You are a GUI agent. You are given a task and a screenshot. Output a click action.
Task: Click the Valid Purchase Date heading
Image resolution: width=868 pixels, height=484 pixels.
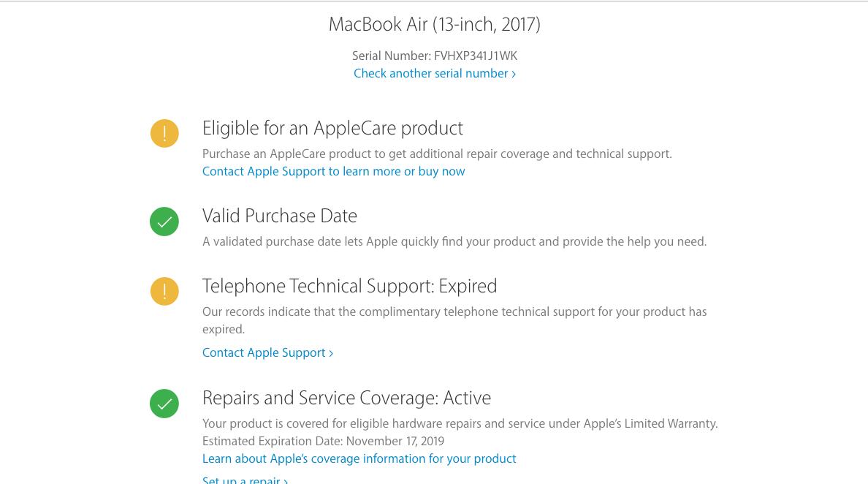pos(280,216)
